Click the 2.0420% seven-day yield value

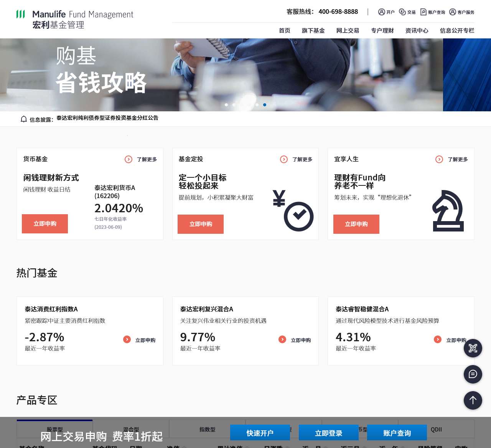tap(119, 208)
